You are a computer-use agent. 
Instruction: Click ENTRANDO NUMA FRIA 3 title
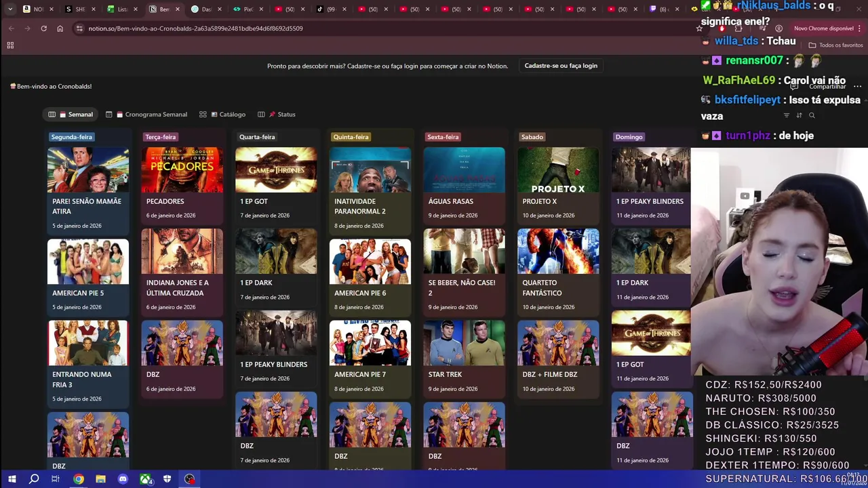point(82,380)
